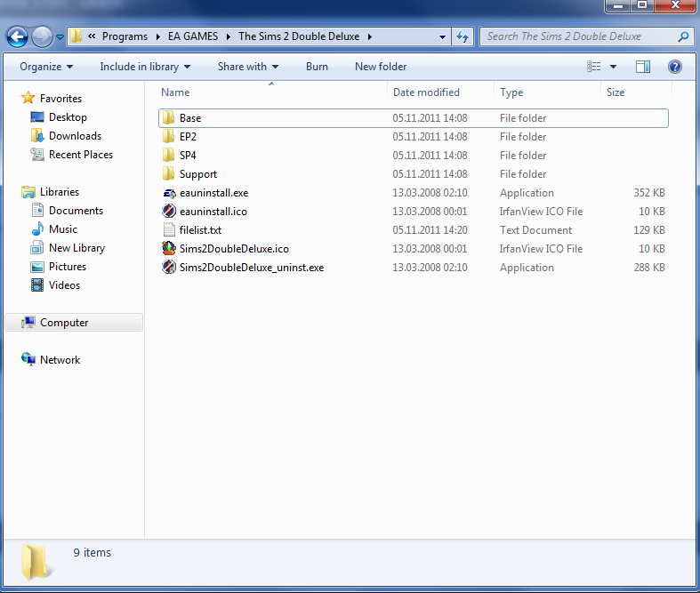The width and height of the screenshot is (700, 593).
Task: Sort files by Date modified column
Action: click(426, 92)
